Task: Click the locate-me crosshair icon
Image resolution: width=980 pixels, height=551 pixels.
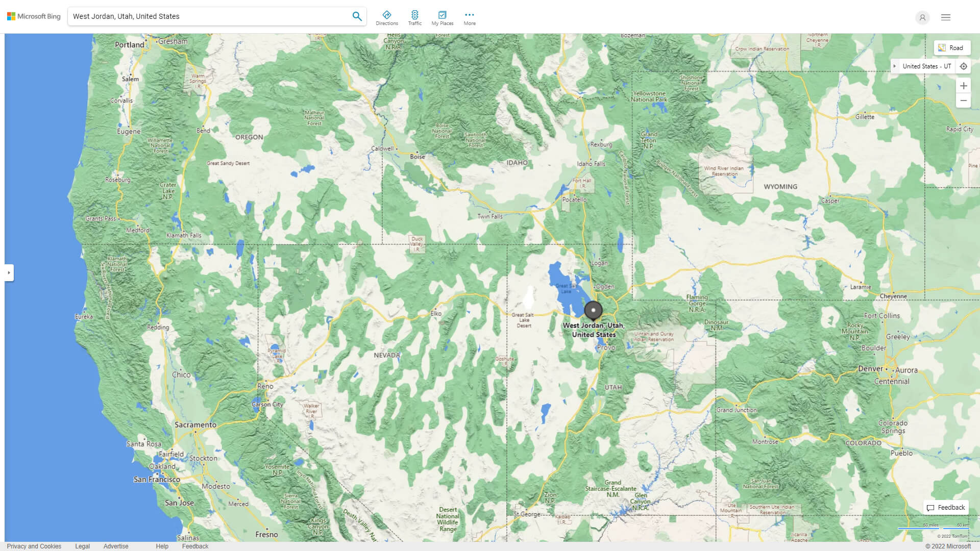Action: coord(964,66)
